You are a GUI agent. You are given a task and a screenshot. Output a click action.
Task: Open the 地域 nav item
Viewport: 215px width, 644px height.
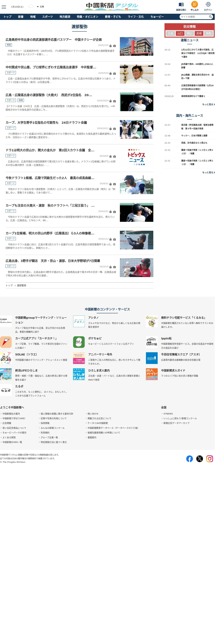click(33, 17)
